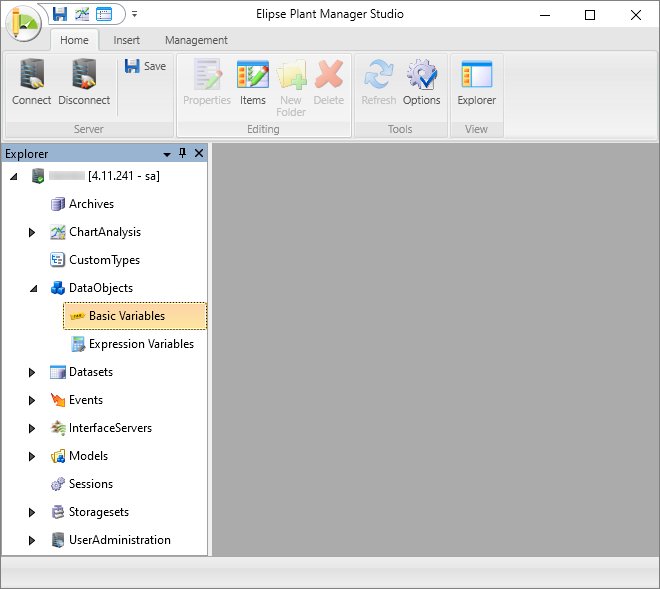Click the Save button in ribbon

(x=145, y=66)
